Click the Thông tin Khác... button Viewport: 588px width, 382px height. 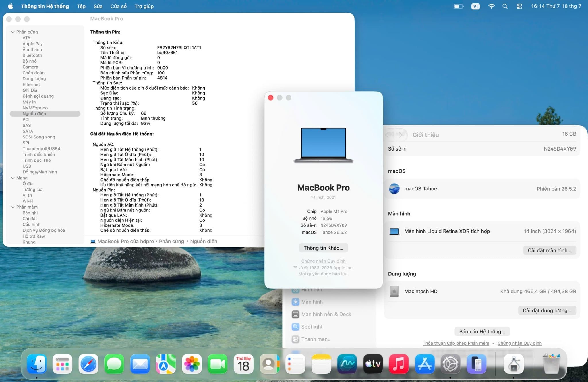pyautogui.click(x=324, y=248)
